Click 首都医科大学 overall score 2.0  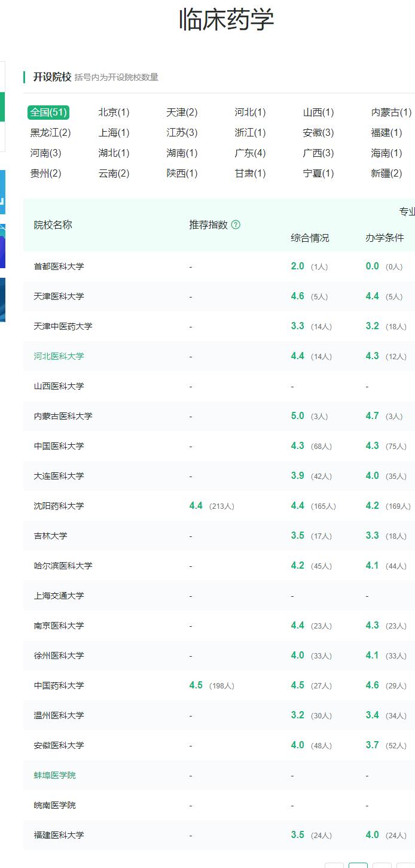[298, 266]
